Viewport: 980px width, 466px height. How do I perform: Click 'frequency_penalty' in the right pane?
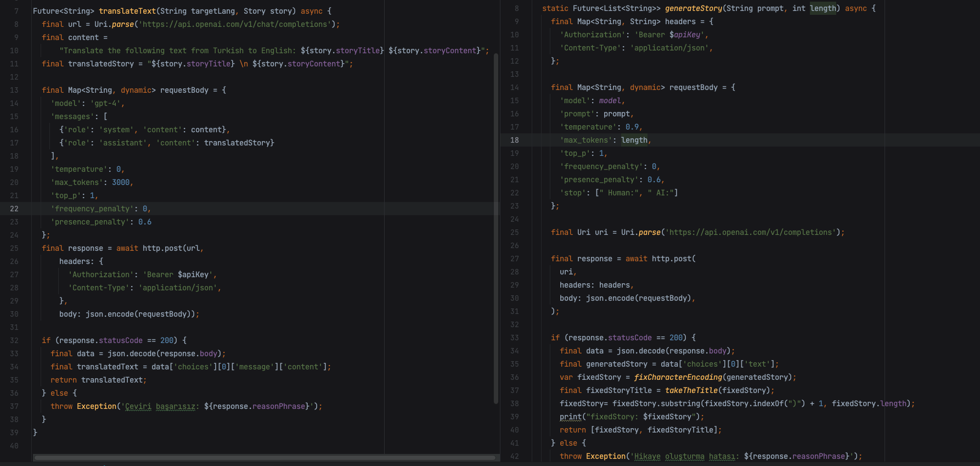point(601,166)
